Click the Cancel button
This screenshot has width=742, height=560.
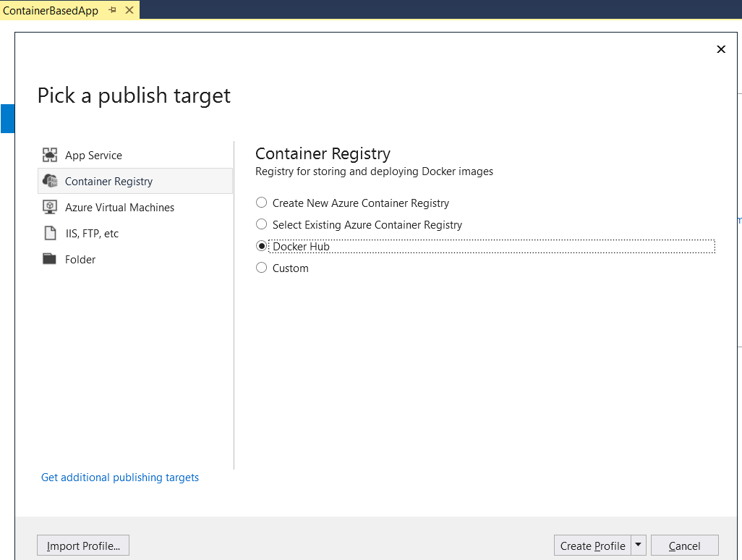(684, 546)
